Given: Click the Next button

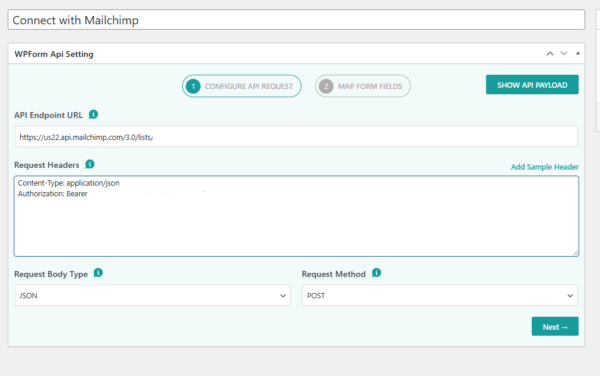Looking at the screenshot, I should pyautogui.click(x=555, y=326).
